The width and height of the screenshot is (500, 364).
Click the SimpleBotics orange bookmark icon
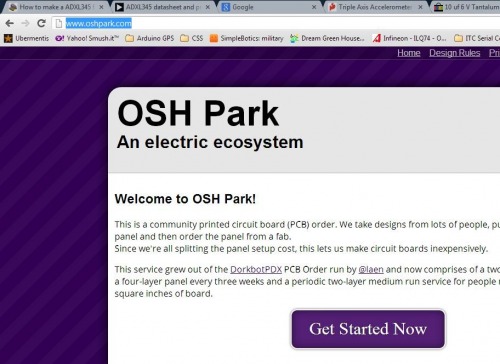(x=214, y=38)
